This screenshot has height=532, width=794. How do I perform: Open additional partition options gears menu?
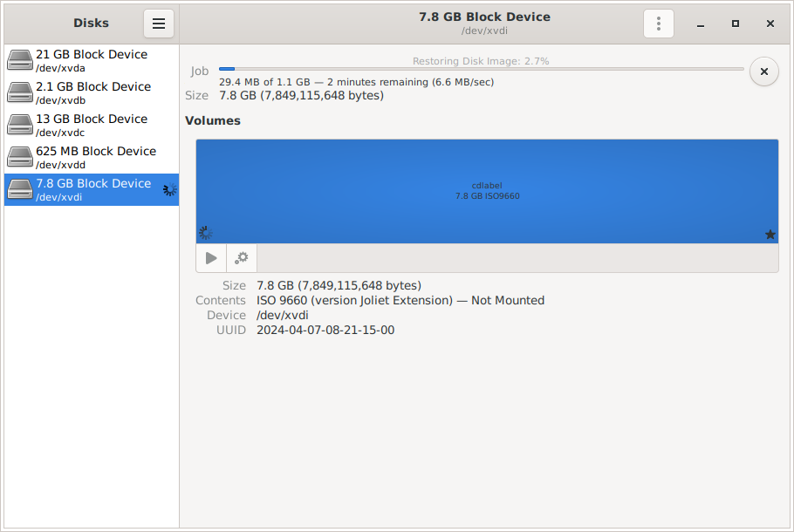(242, 258)
